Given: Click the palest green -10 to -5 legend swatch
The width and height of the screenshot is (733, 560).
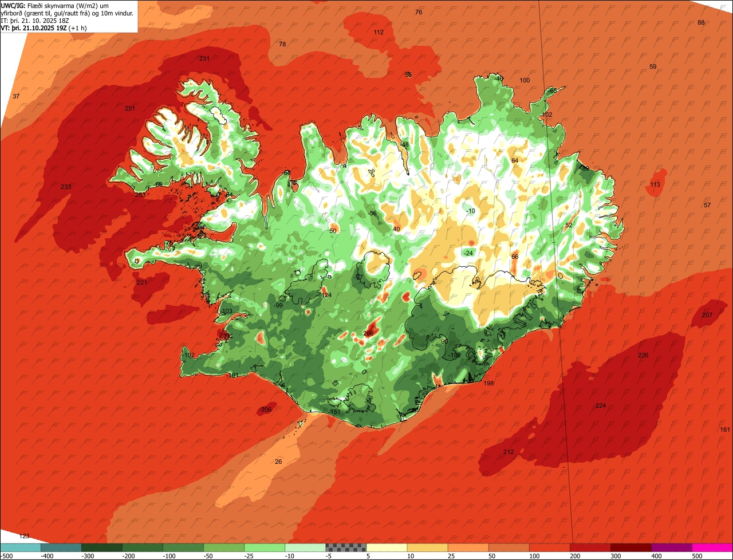Looking at the screenshot, I should pyautogui.click(x=305, y=547).
